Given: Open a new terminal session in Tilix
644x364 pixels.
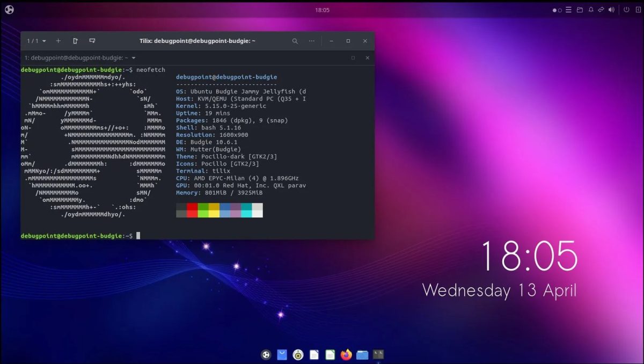Looking at the screenshot, I should coord(58,41).
